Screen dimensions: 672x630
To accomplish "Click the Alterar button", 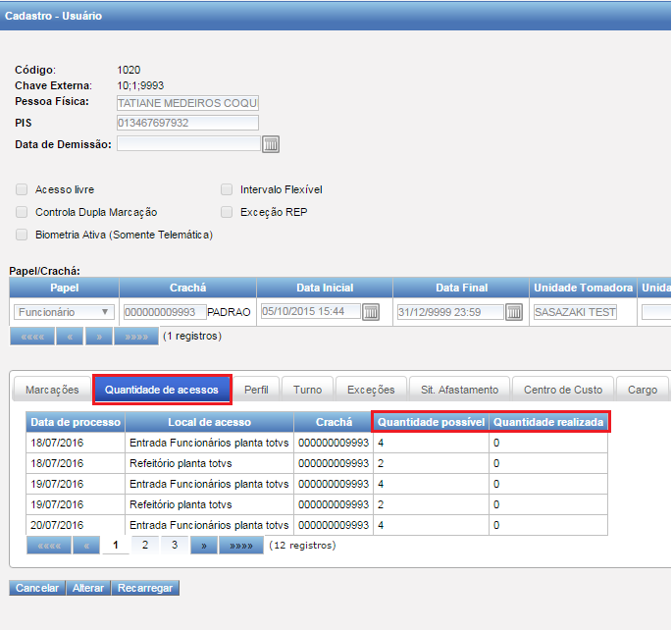I will point(88,588).
